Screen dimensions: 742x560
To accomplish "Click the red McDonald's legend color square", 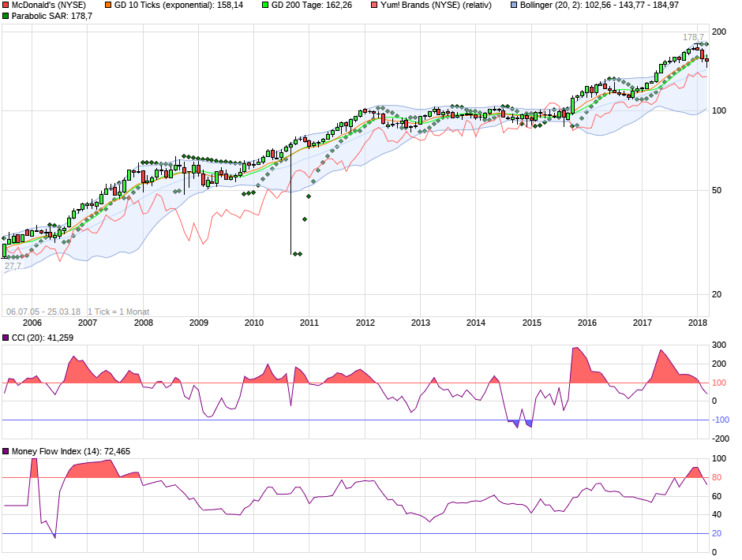I will [x=6, y=5].
